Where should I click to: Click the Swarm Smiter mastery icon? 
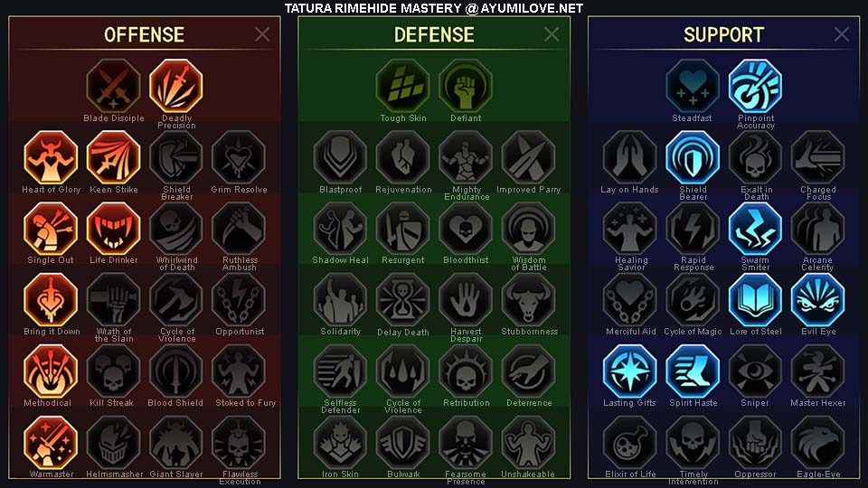[x=755, y=229]
